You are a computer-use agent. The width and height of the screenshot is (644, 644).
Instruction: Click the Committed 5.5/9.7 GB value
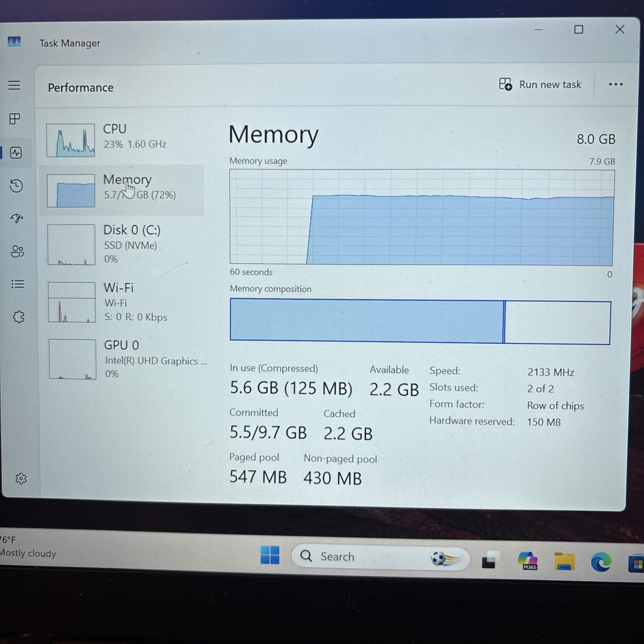[x=268, y=432]
